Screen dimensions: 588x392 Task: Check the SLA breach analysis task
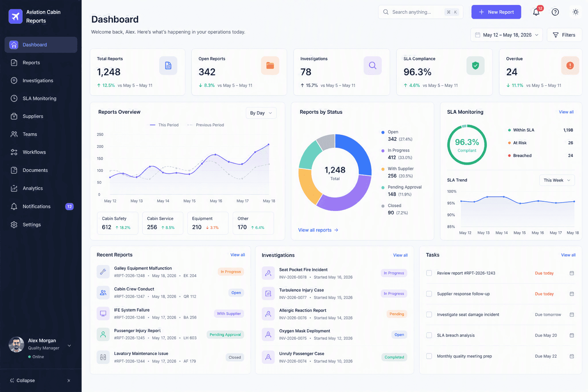coord(429,335)
